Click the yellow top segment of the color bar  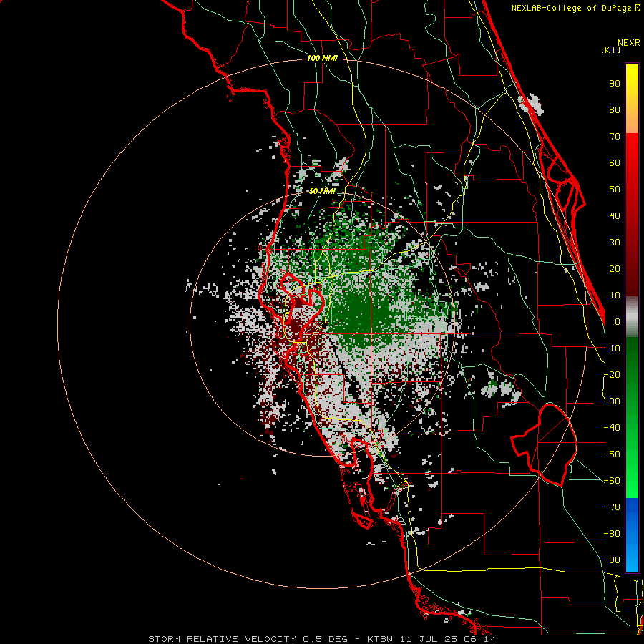632,99
